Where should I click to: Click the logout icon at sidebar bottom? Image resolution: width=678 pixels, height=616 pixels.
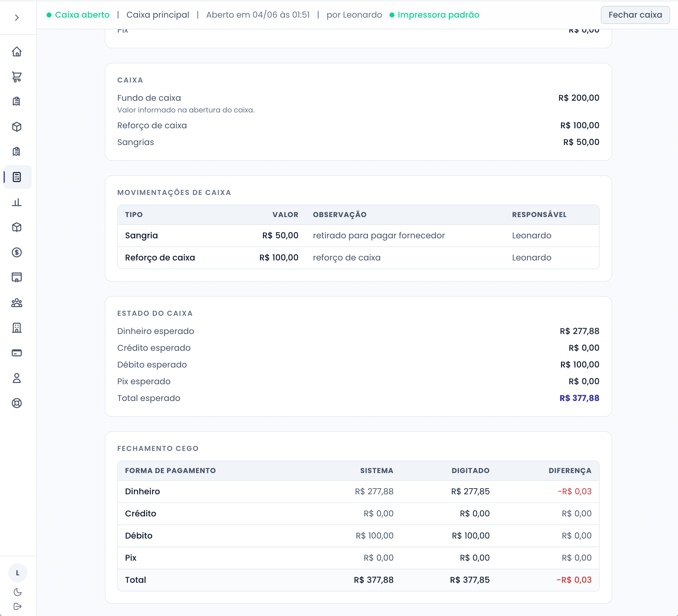17,606
